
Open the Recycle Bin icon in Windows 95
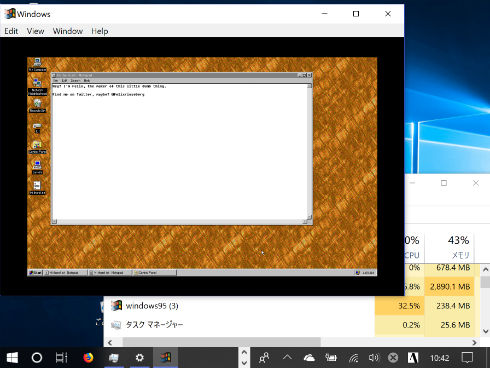(37, 106)
